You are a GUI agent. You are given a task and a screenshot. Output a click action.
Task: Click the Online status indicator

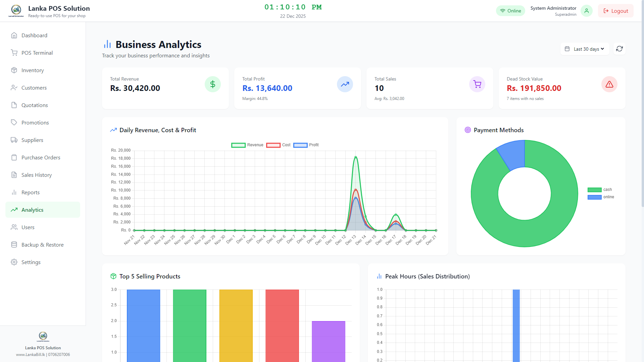pos(510,11)
